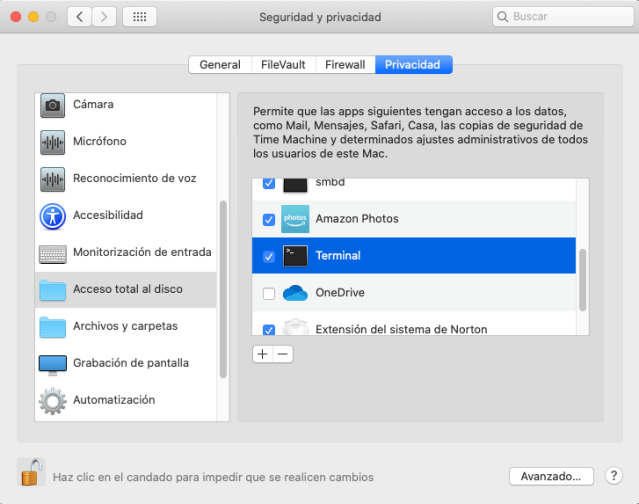Viewport: 639px width, 504px height.
Task: Uncheck the Amazon Photos checkbox
Action: point(268,219)
